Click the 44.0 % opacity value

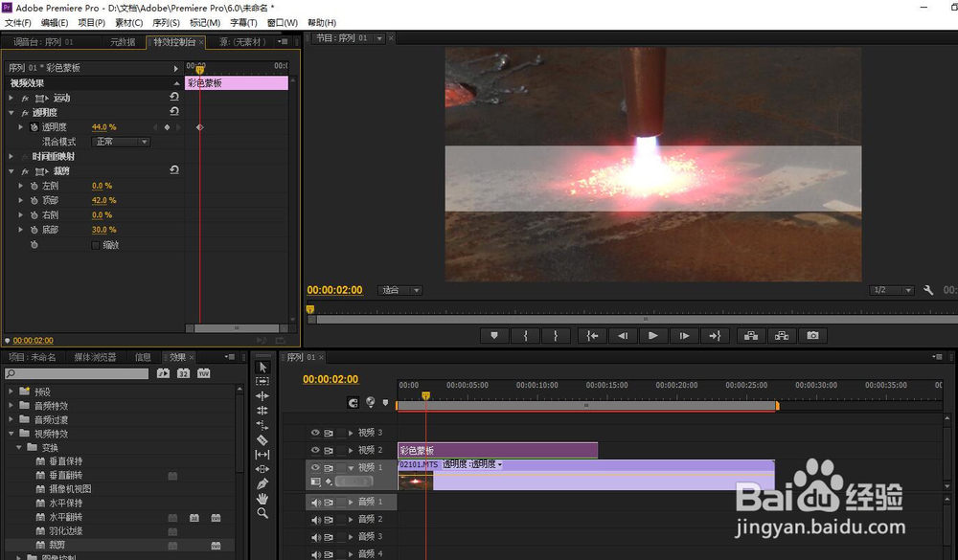103,127
